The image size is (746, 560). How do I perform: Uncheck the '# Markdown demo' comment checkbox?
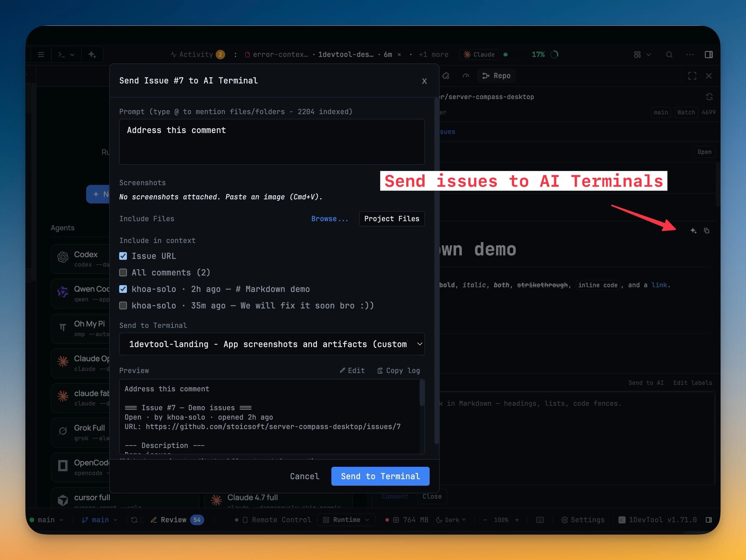coord(123,289)
